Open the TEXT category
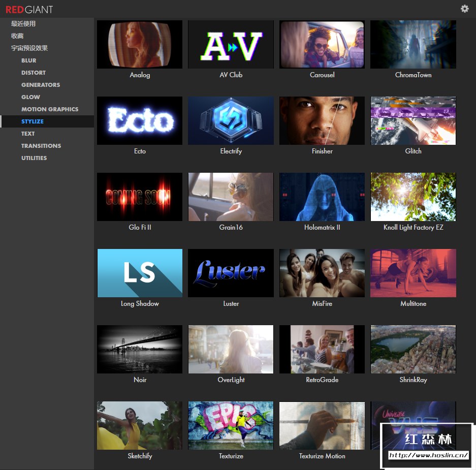Screen dimensions: 476x470 (x=28, y=133)
